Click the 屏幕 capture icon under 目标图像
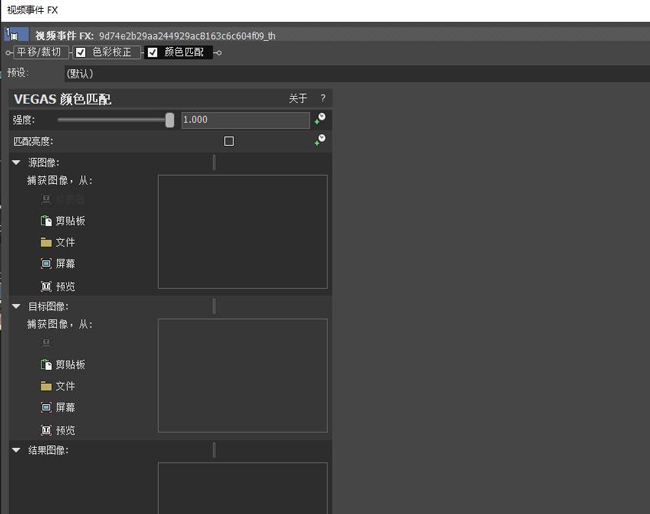 click(x=46, y=407)
